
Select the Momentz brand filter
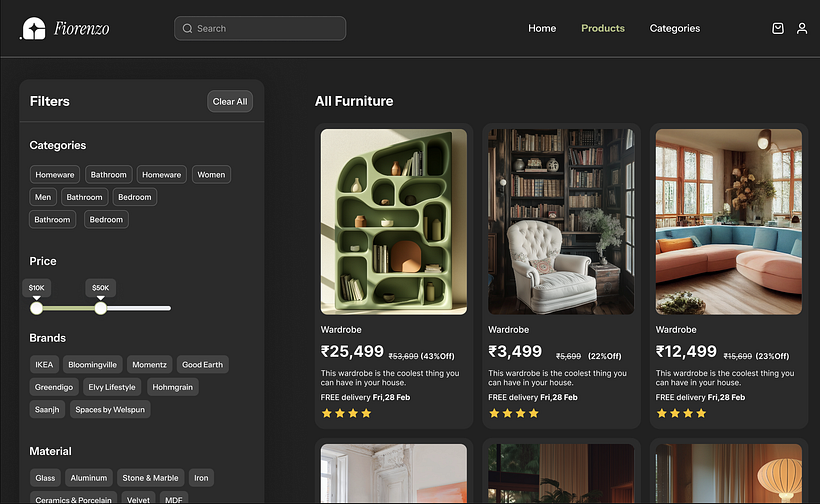[x=149, y=364]
